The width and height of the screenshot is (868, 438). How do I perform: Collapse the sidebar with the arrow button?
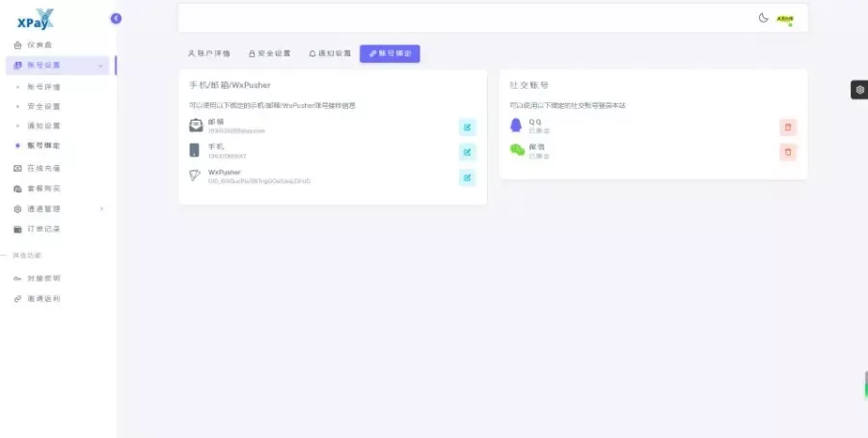[116, 17]
